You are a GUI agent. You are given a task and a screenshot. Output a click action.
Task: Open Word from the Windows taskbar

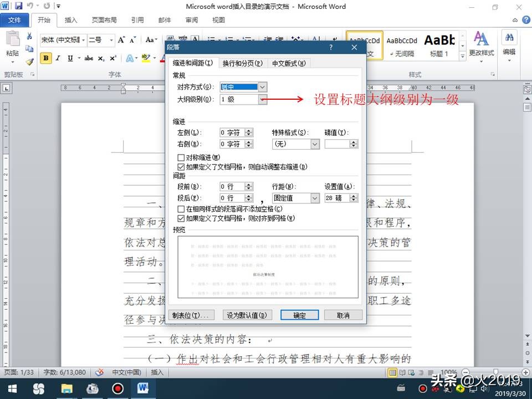coord(143,388)
